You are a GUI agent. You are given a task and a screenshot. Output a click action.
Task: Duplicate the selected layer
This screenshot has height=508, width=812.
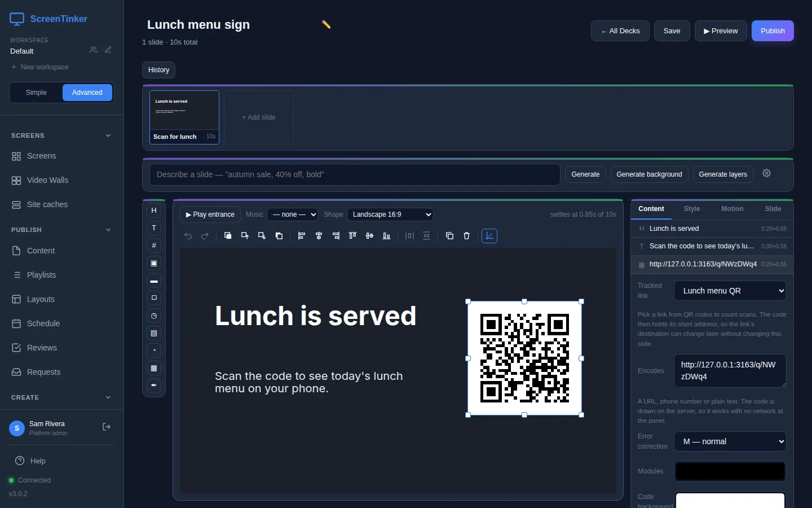pyautogui.click(x=449, y=236)
